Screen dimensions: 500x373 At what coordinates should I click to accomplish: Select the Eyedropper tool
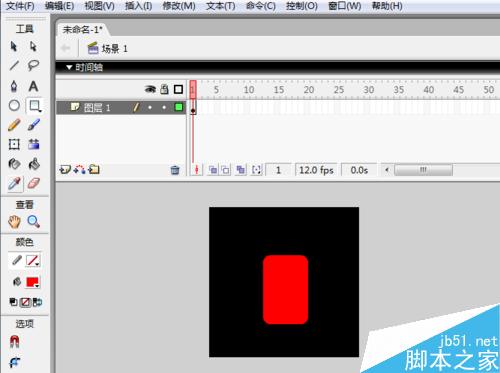14,184
